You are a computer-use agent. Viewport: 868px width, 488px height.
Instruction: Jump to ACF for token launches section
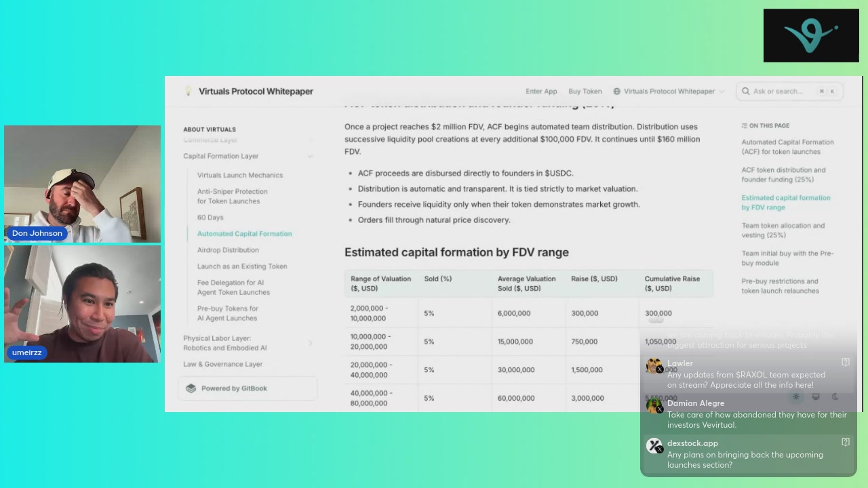coord(787,147)
